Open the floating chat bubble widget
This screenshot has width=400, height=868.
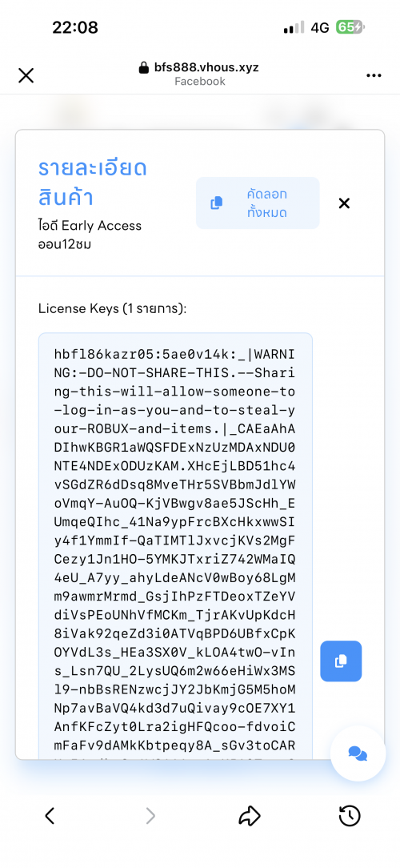tap(358, 753)
